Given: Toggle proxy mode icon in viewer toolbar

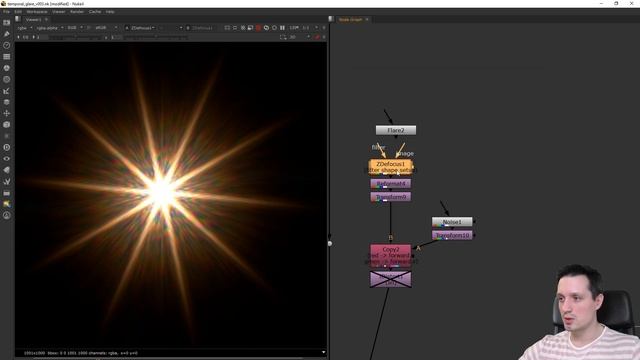Looking at the screenshot, I should [251, 28].
